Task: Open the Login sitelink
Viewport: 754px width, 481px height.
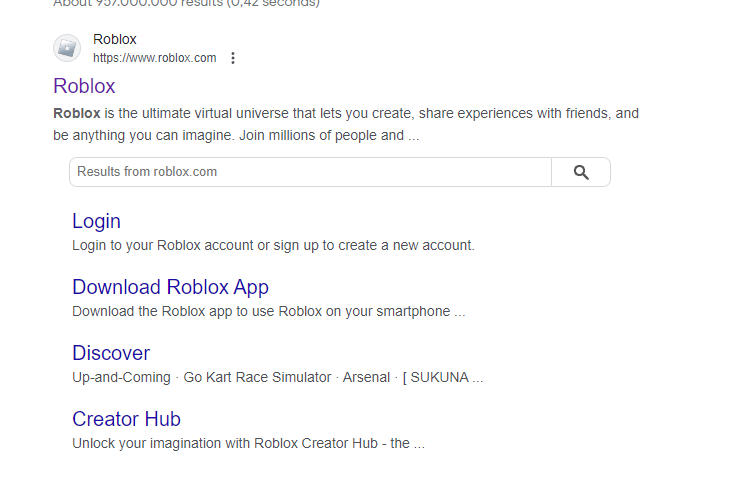Action: [x=96, y=221]
